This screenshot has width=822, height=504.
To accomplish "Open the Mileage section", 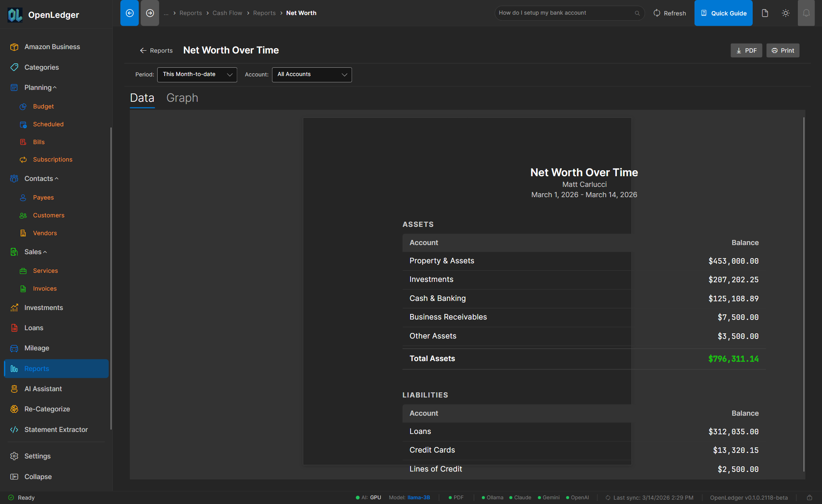I will 36,348.
